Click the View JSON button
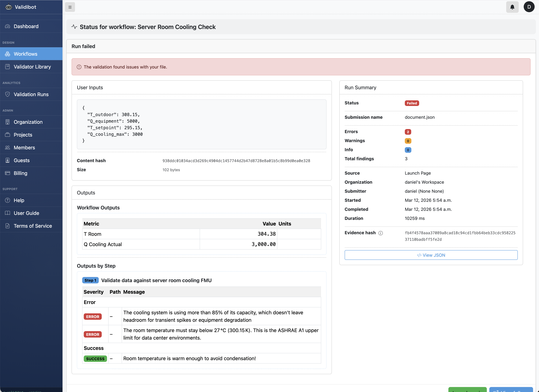This screenshot has height=392, width=539. [431, 255]
